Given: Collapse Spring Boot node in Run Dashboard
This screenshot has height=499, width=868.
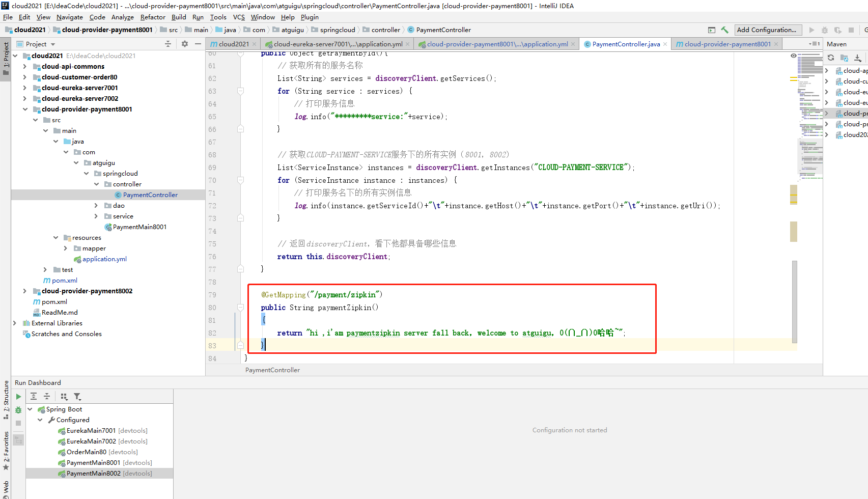Looking at the screenshot, I should click(30, 409).
